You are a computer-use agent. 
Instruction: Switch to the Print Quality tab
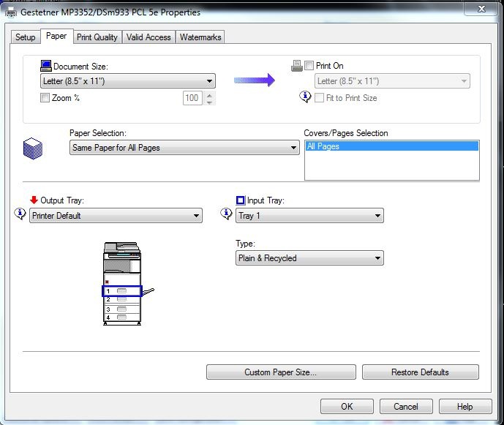97,37
